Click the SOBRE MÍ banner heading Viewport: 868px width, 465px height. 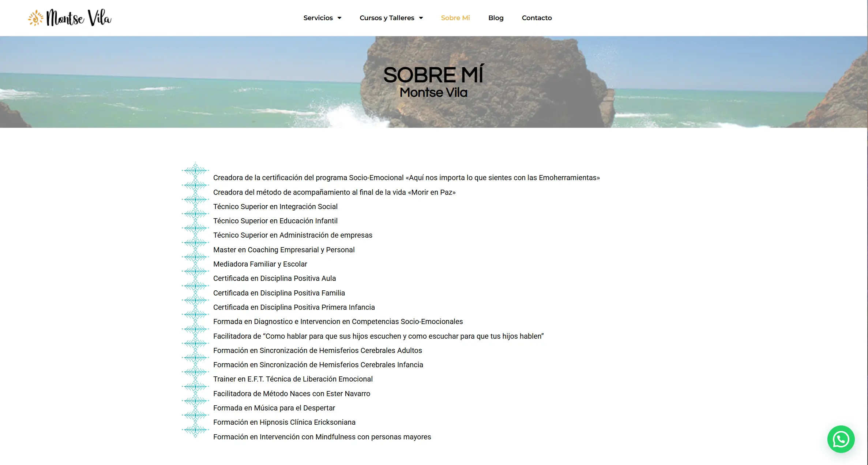point(433,75)
